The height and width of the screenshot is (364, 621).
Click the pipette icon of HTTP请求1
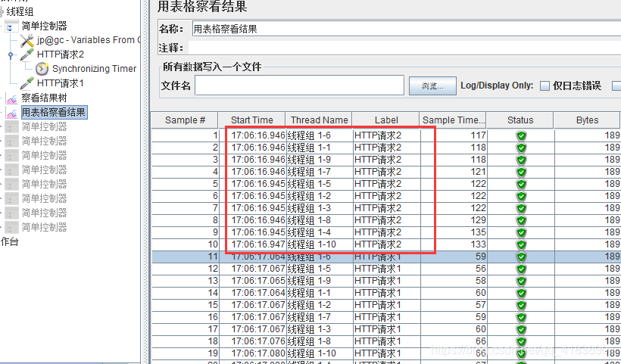27,83
